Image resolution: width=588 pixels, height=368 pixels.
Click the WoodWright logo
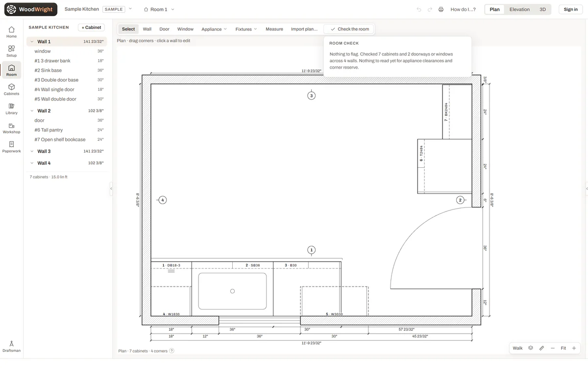(31, 9)
